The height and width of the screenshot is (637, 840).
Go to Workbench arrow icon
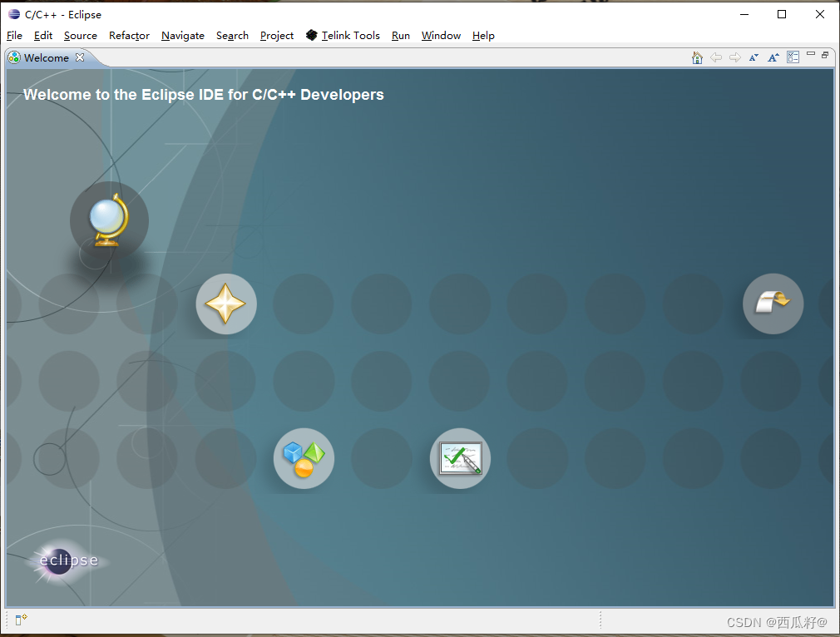[773, 304]
